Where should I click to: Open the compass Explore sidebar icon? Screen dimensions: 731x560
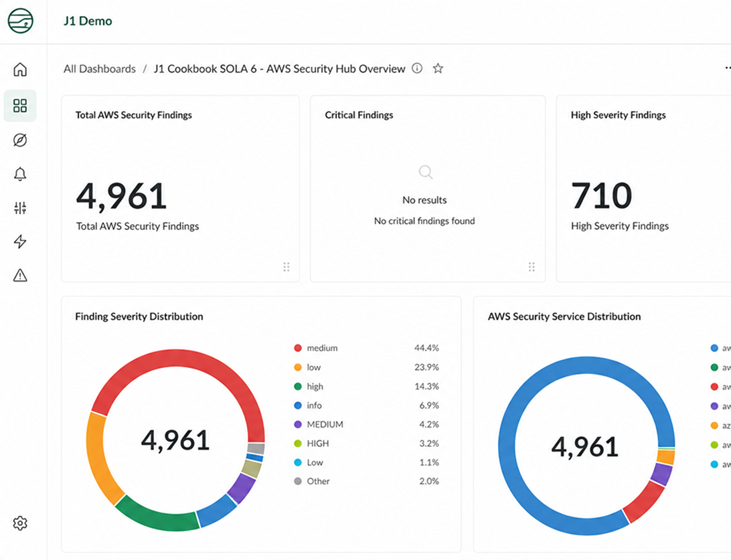pos(20,140)
